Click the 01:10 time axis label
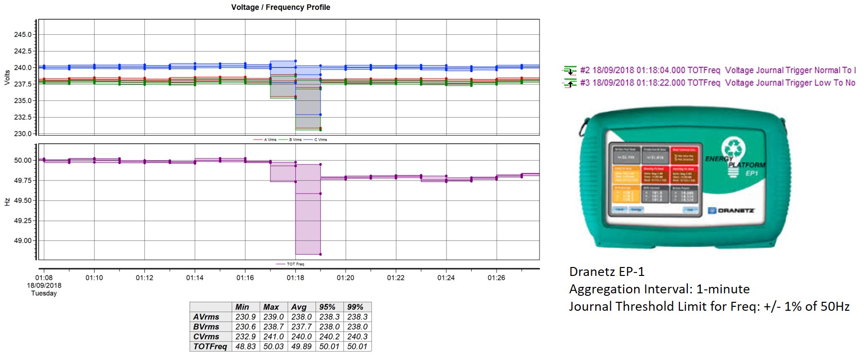Screen dimensions: 868x355 tap(94, 277)
